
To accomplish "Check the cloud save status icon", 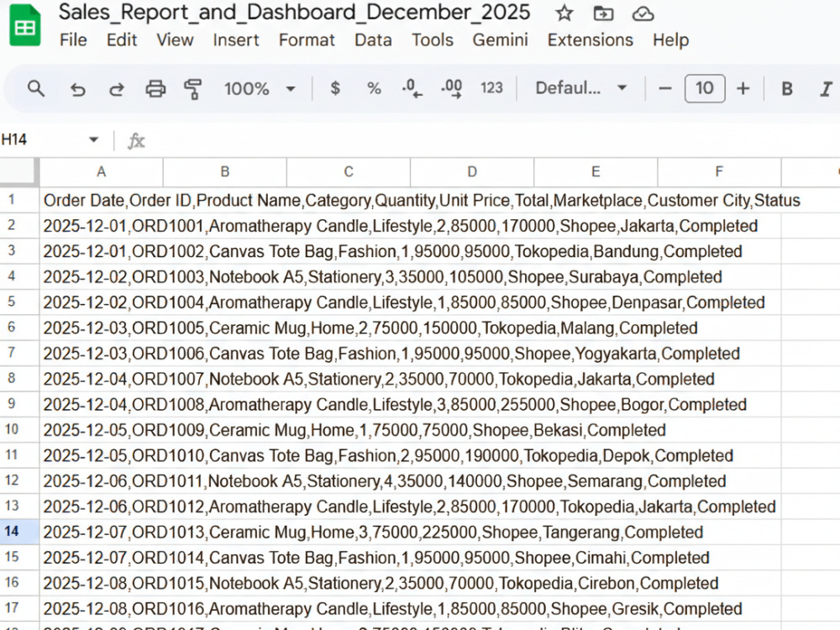I will [643, 13].
